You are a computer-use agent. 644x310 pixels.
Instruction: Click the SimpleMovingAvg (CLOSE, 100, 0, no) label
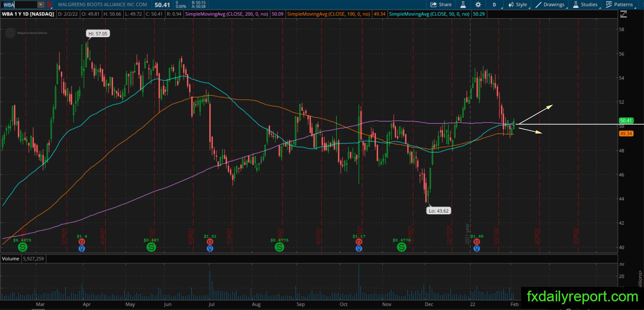point(329,14)
